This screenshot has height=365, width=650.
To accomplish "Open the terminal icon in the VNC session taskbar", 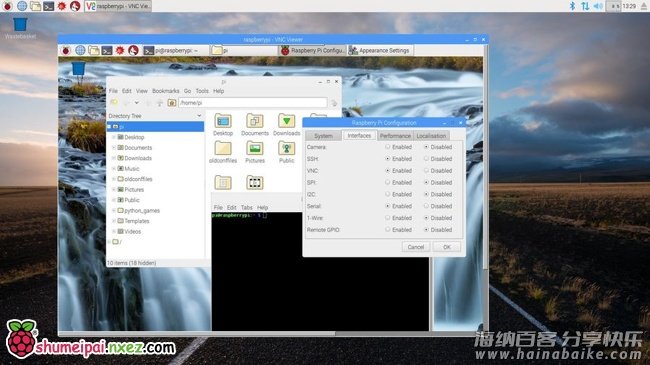I will click(107, 51).
